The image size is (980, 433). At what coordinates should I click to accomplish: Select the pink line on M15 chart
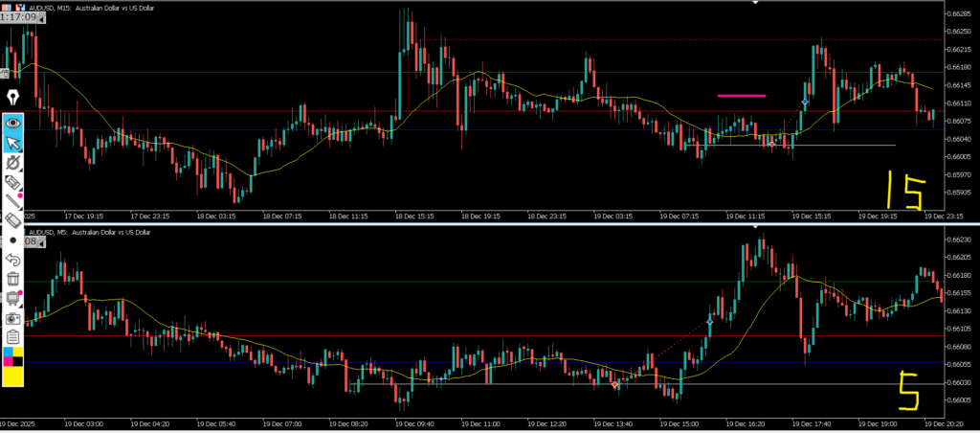tap(741, 96)
